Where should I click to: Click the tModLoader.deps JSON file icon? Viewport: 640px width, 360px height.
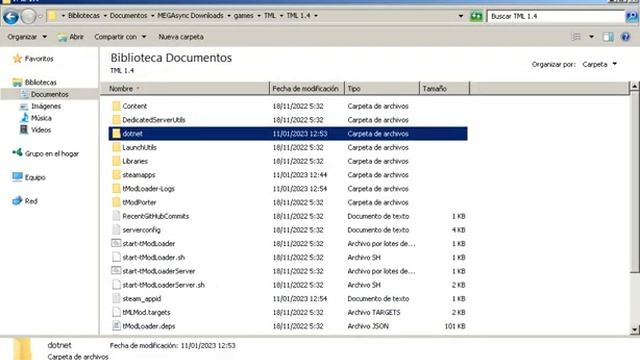(x=116, y=326)
